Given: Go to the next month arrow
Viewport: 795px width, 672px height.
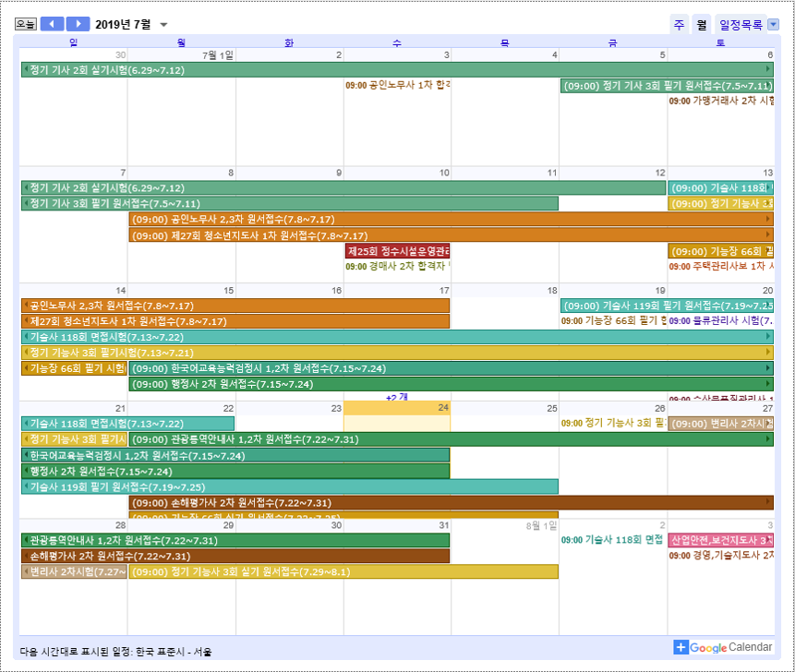Looking at the screenshot, I should 78,24.
